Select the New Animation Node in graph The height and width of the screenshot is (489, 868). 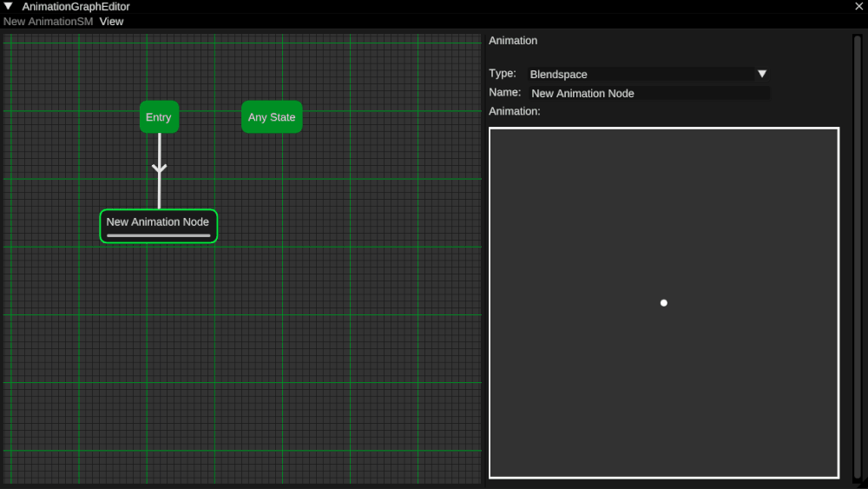click(158, 222)
